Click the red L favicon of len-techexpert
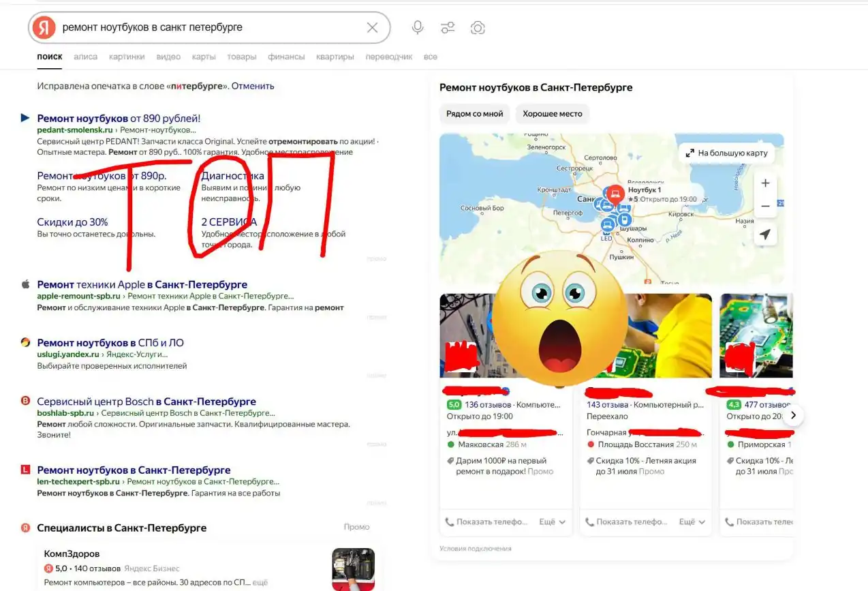The height and width of the screenshot is (591, 868). (x=26, y=470)
